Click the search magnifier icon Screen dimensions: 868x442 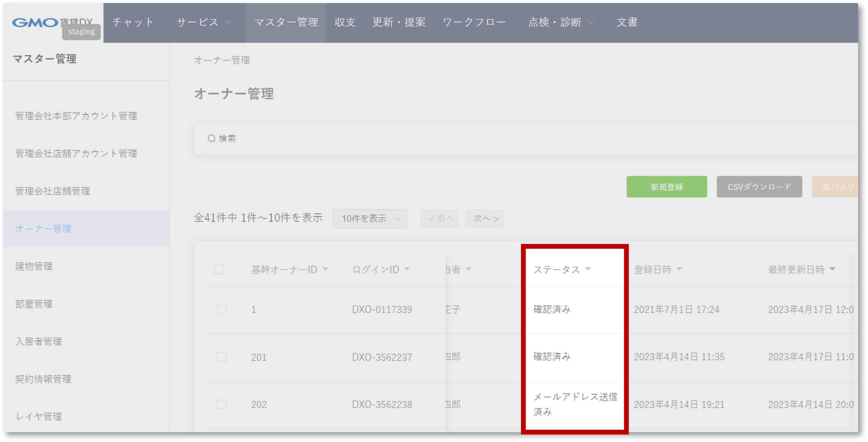click(212, 138)
